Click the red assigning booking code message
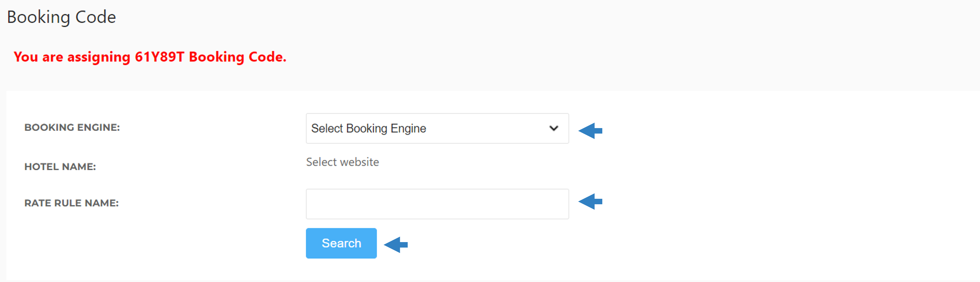980x282 pixels. [150, 57]
